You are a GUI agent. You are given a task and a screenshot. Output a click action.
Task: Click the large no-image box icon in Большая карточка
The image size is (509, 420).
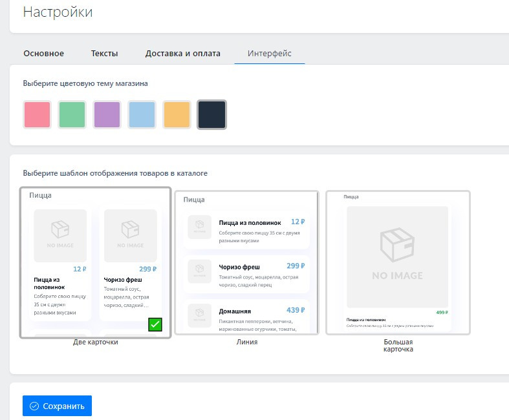coord(397,249)
